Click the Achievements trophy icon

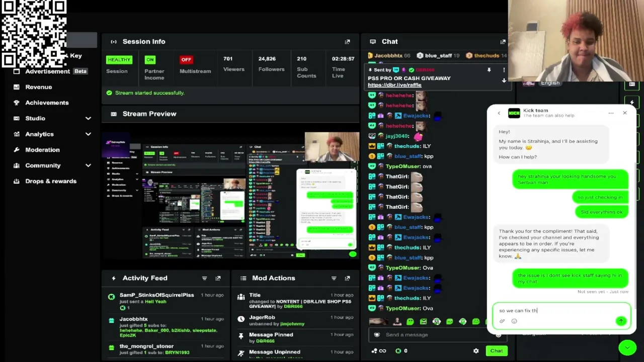[x=17, y=103]
